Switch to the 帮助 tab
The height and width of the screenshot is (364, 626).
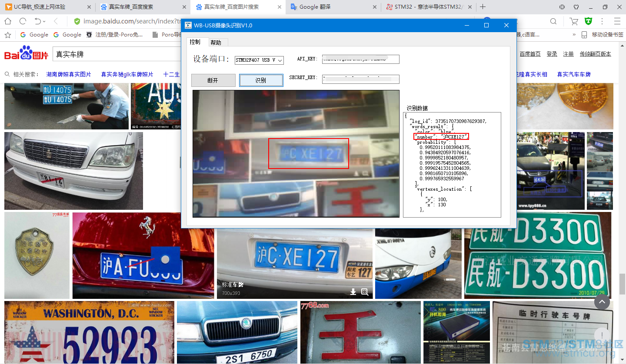click(x=216, y=42)
